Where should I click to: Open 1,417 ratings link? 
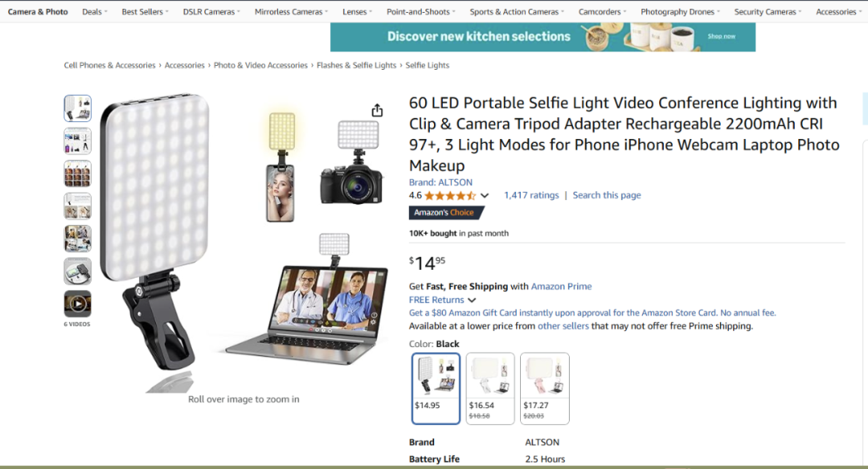(531, 195)
